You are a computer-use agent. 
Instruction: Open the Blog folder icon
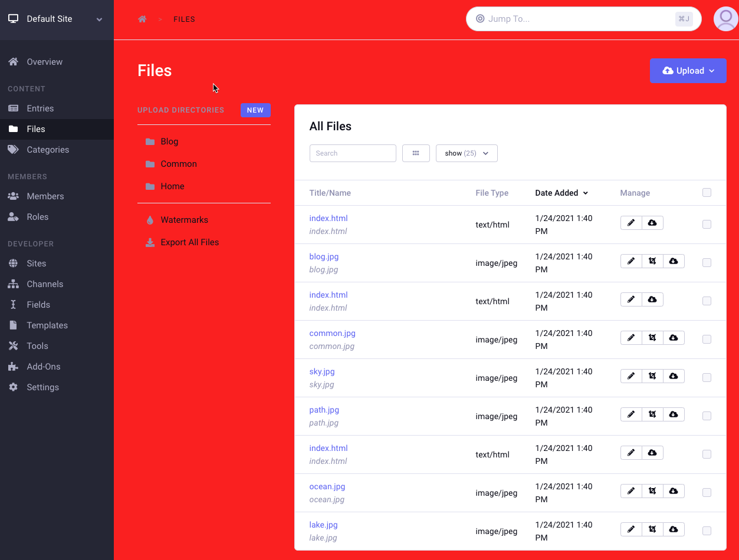click(150, 141)
